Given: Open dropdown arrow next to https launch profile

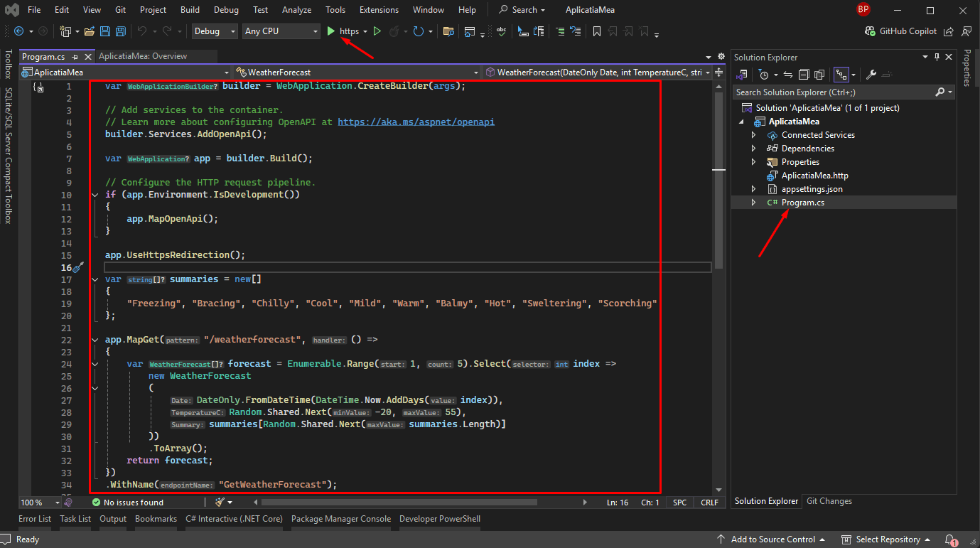Looking at the screenshot, I should tap(365, 31).
